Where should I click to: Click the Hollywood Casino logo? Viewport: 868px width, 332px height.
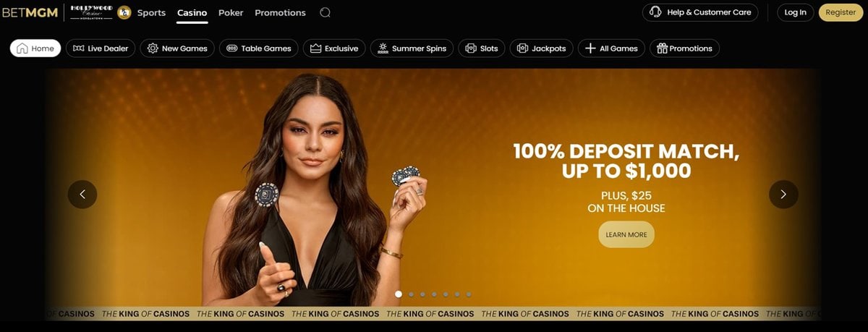coord(91,12)
